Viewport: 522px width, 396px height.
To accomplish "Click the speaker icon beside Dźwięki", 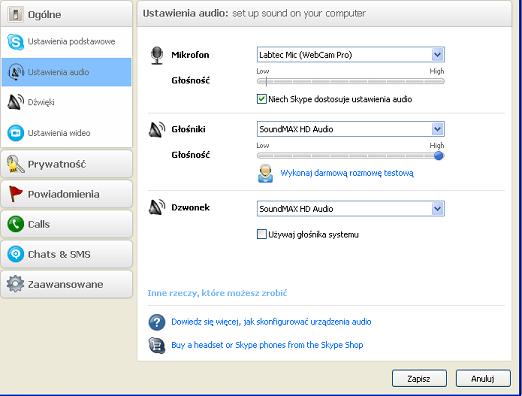I will click(16, 102).
